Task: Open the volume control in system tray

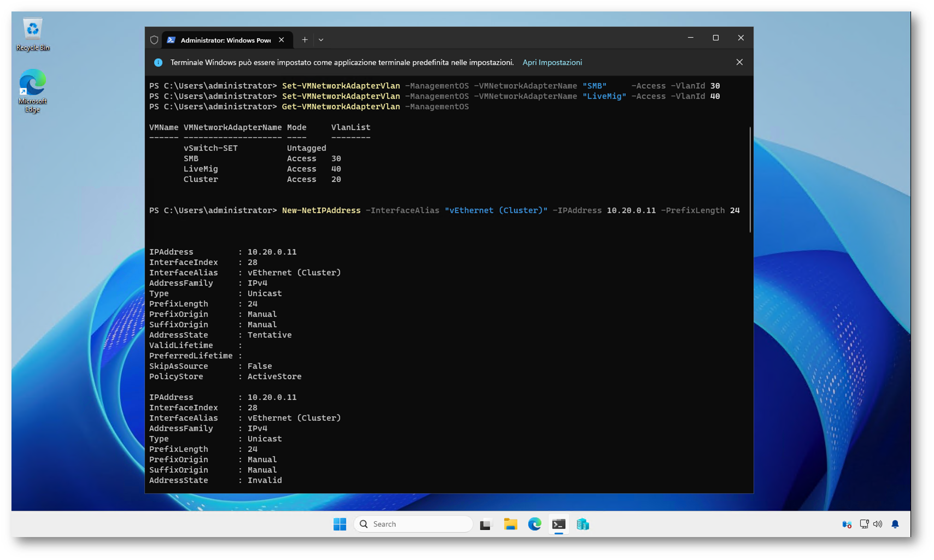Action: click(878, 524)
